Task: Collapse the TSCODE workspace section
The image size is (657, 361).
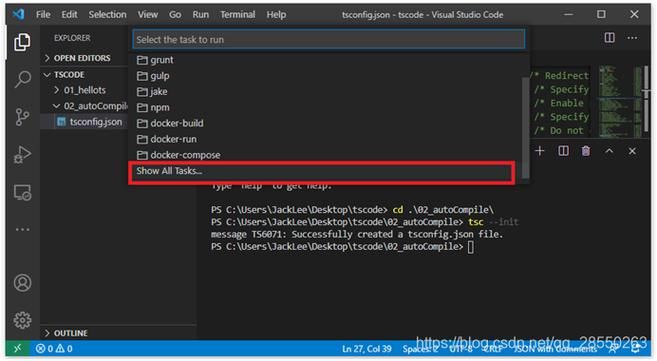Action: pyautogui.click(x=64, y=75)
